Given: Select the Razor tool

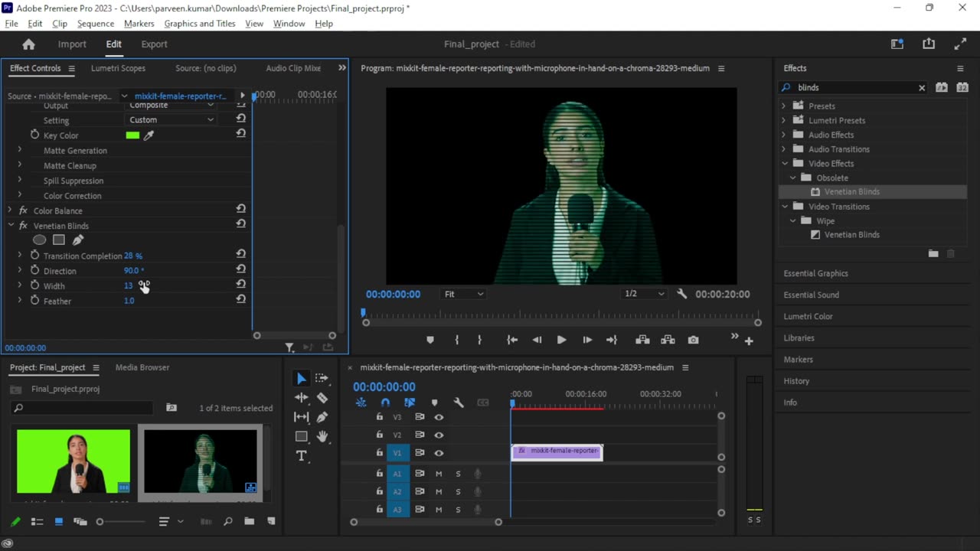Looking at the screenshot, I should (x=322, y=398).
